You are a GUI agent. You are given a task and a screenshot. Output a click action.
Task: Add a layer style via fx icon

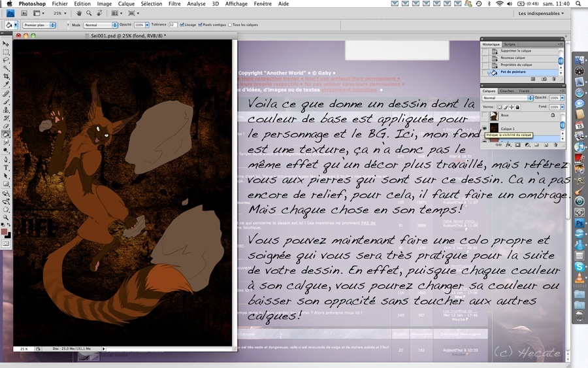(x=508, y=145)
